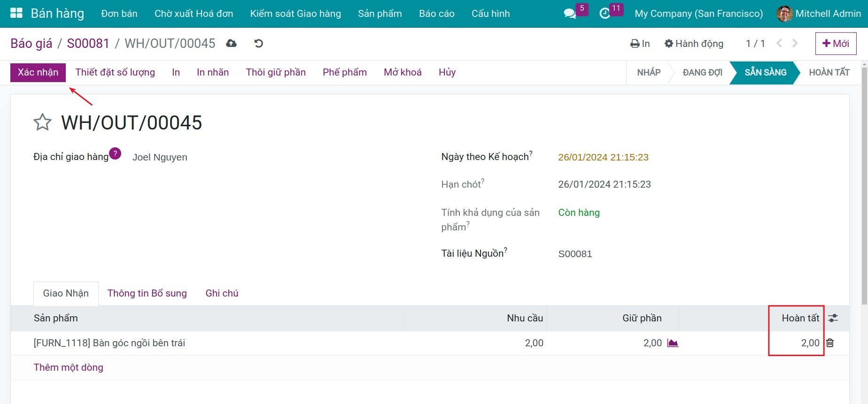868x404 pixels.
Task: Go to previous record arrow
Action: [779, 43]
